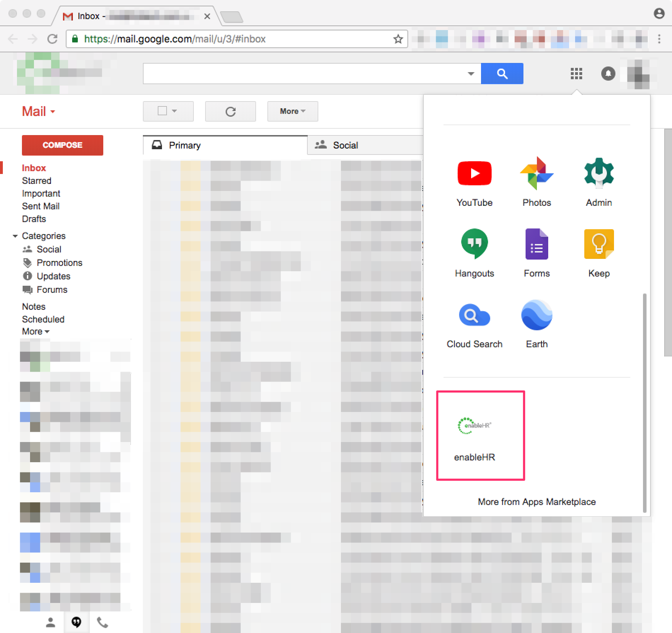
Task: Open the Social category label
Action: (49, 249)
